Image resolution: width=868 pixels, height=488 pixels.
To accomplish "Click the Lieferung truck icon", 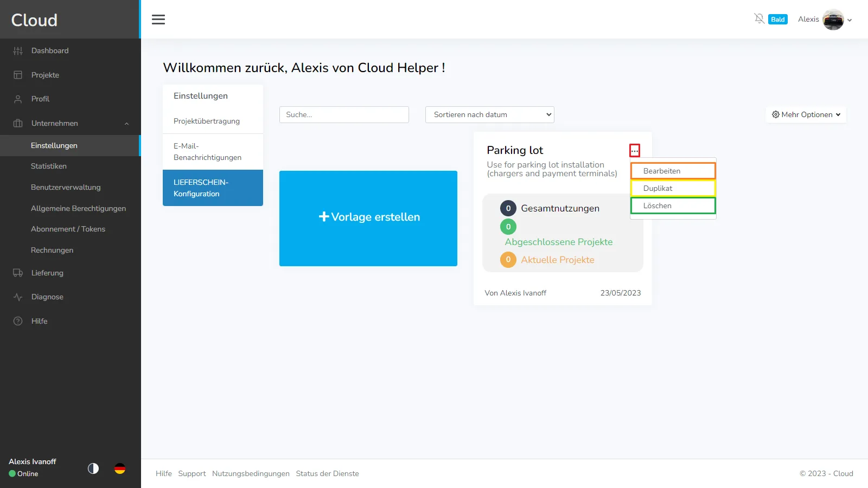I will tap(18, 273).
